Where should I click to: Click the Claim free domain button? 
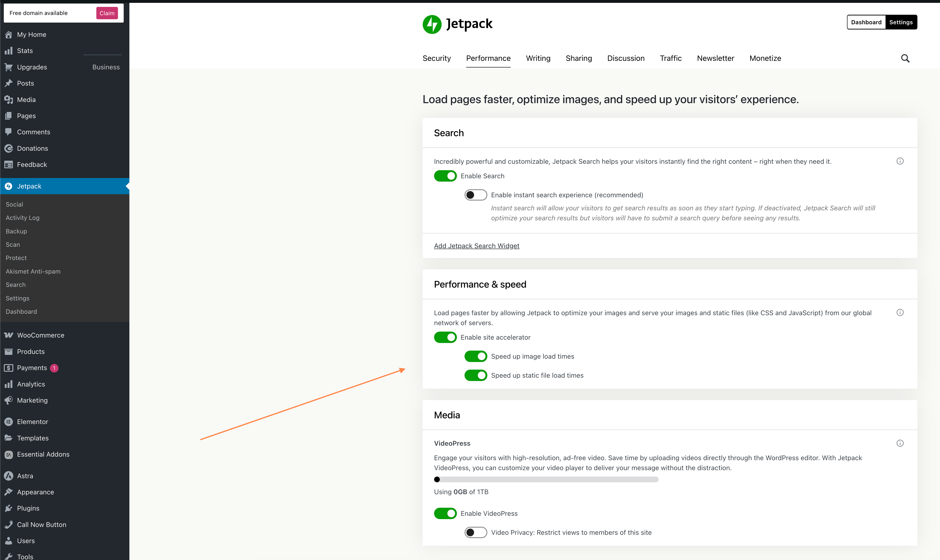(107, 13)
